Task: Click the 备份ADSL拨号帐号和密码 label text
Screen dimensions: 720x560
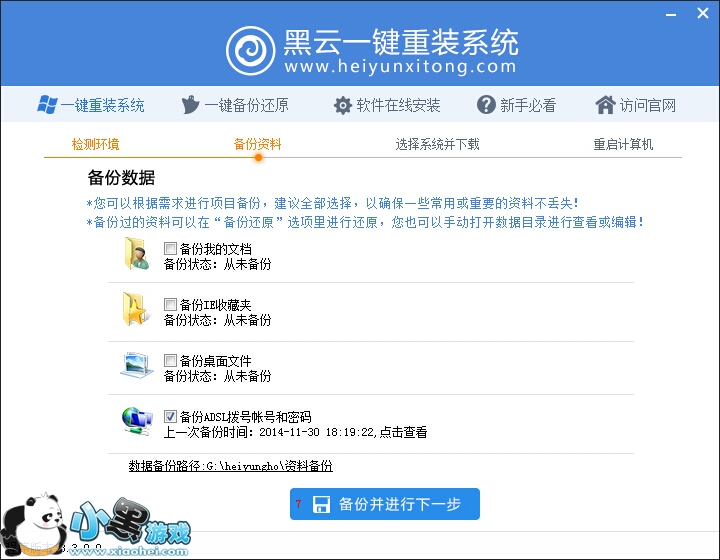Action: pyautogui.click(x=246, y=417)
